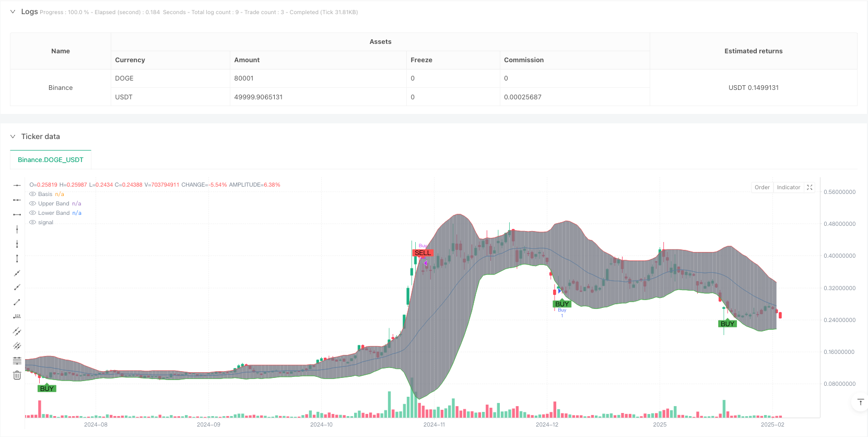
Task: Select the diagonal segment line tool
Action: point(17,302)
